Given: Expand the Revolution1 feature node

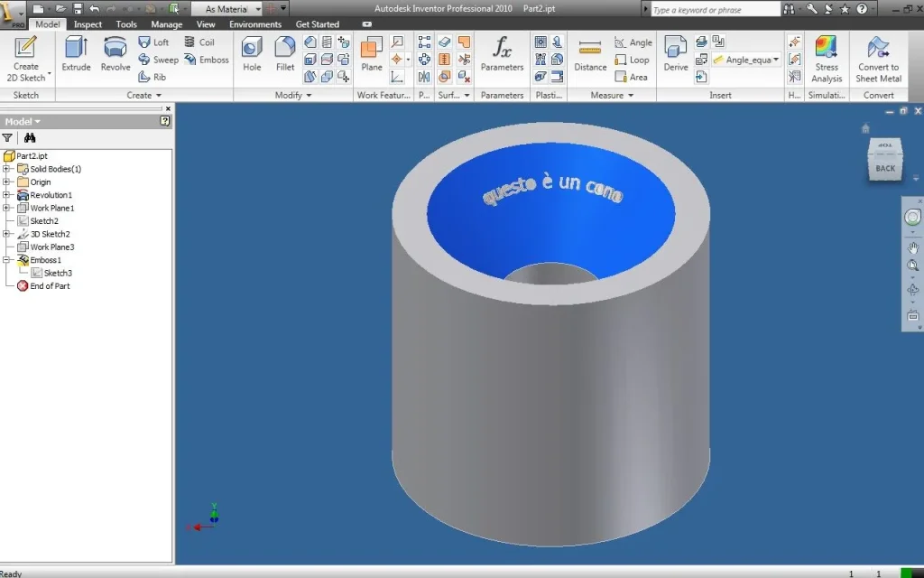Looking at the screenshot, I should pos(6,195).
